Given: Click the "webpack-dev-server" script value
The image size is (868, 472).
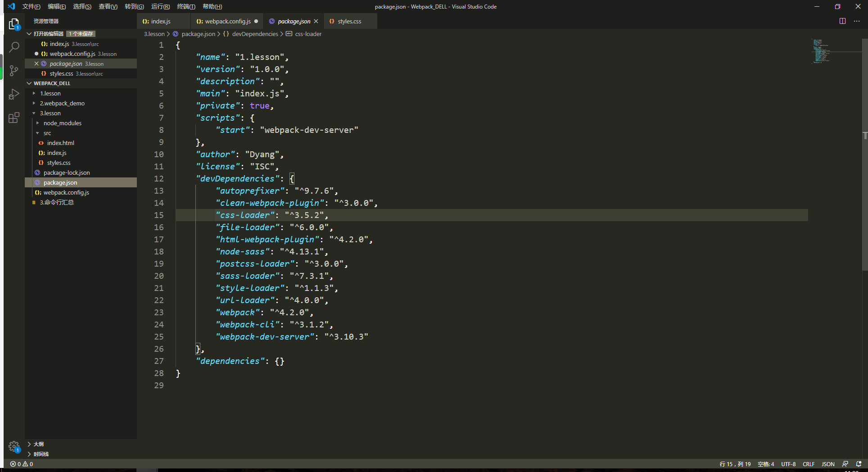Looking at the screenshot, I should click(x=309, y=130).
